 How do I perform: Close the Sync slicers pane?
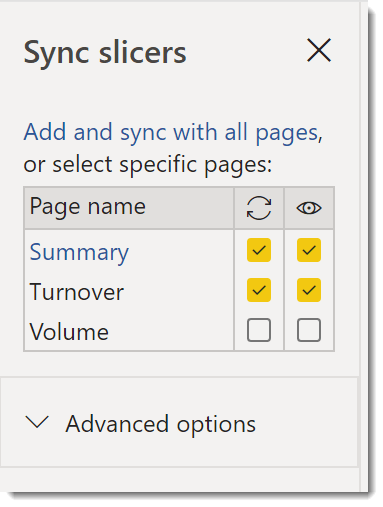[x=319, y=50]
